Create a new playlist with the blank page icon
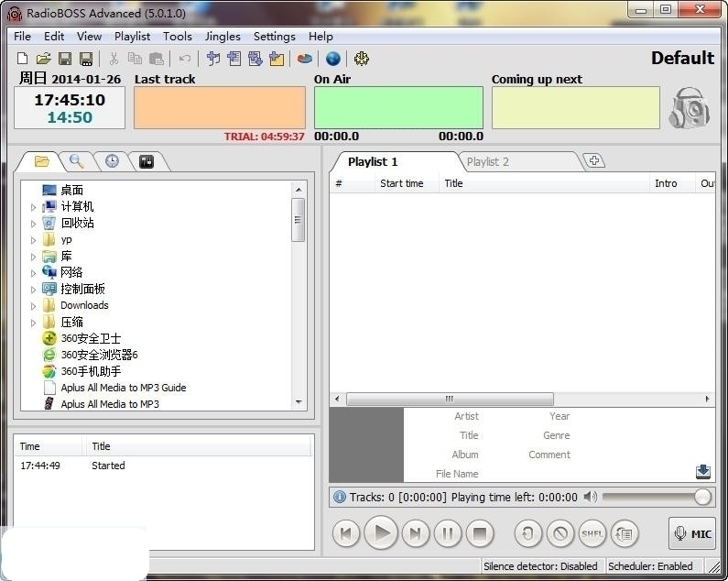Viewport: 728px width, 581px height. pyautogui.click(x=22, y=59)
